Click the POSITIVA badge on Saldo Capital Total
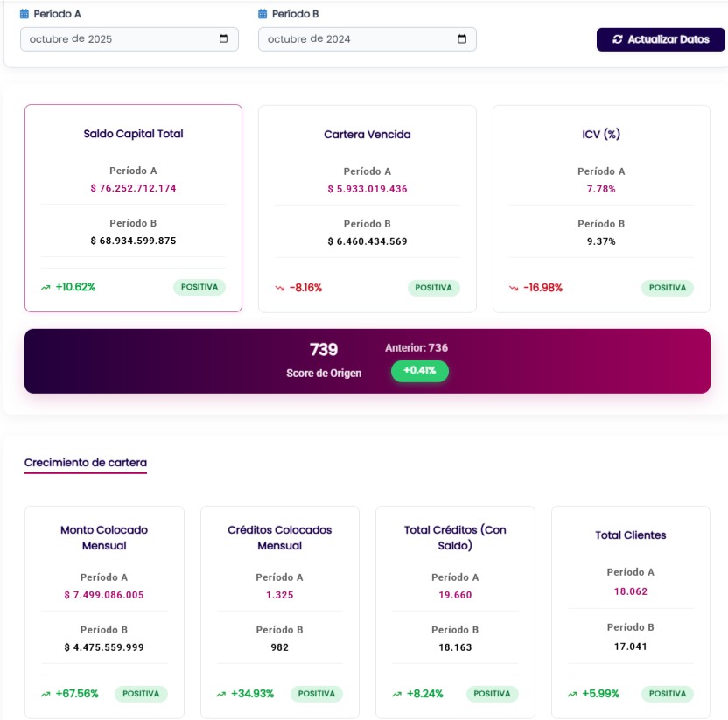The width and height of the screenshot is (728, 720). coord(198,287)
